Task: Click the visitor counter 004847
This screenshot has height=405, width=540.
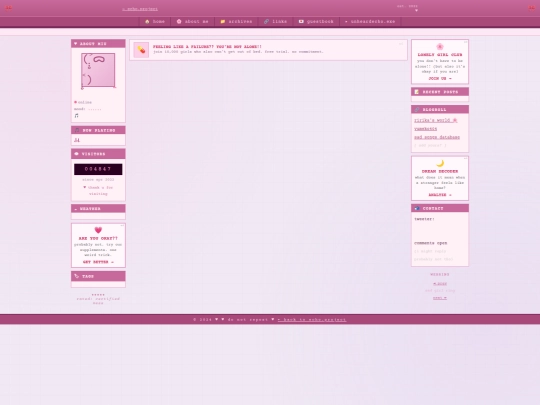Action: click(x=98, y=169)
